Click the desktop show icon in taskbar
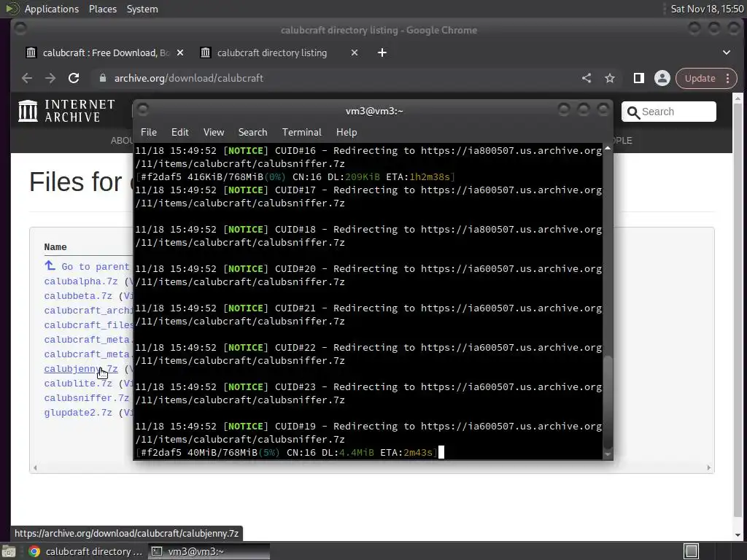This screenshot has height=560, width=747. click(x=9, y=551)
